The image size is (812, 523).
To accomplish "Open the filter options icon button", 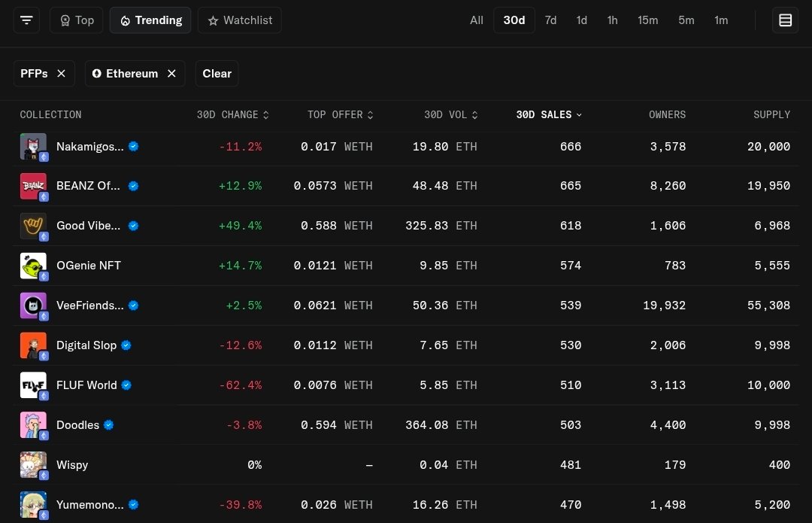I will tap(26, 20).
